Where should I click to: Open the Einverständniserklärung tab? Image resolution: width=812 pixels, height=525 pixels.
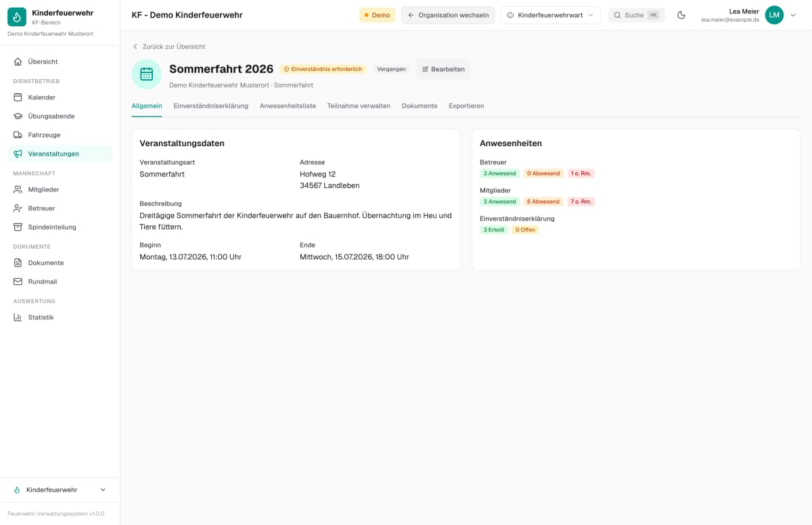click(x=211, y=106)
